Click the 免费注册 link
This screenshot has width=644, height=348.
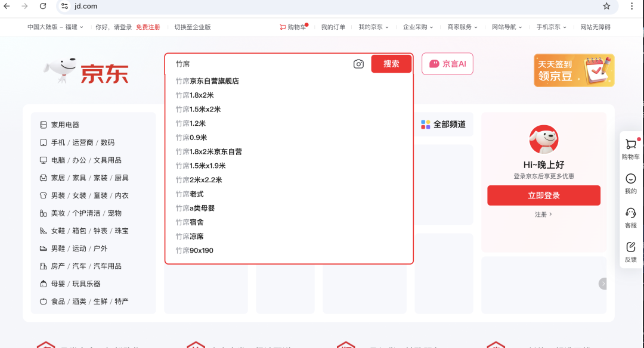point(148,27)
